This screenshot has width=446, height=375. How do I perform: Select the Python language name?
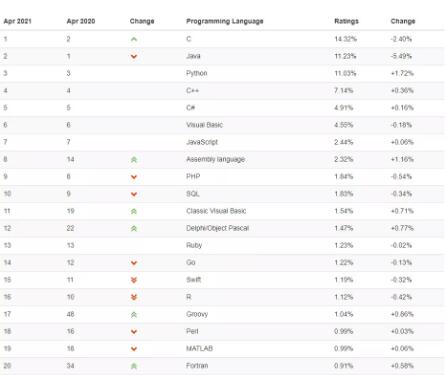[x=197, y=73]
